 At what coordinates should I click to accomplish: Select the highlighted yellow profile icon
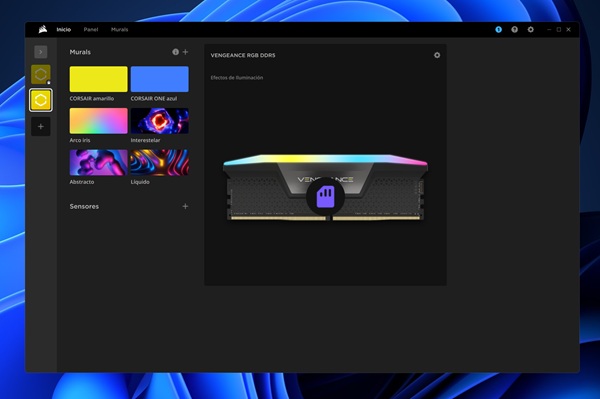click(x=41, y=100)
